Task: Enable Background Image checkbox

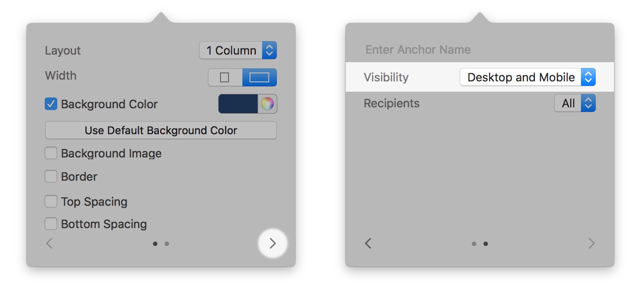Action: (51, 153)
